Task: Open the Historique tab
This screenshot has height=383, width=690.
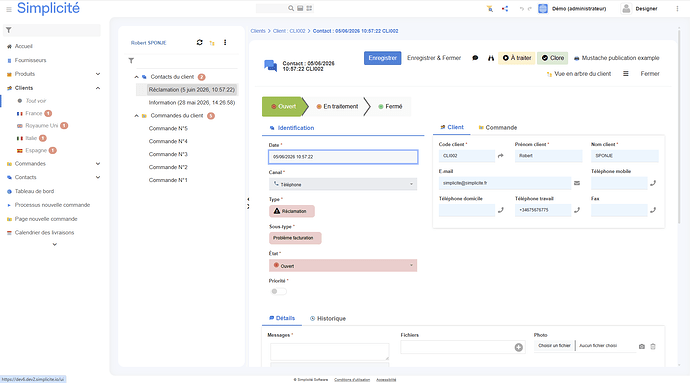Action: (x=328, y=318)
